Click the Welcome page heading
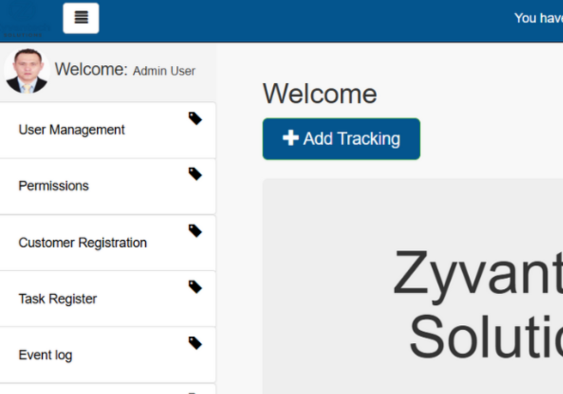The width and height of the screenshot is (563, 394). click(320, 94)
